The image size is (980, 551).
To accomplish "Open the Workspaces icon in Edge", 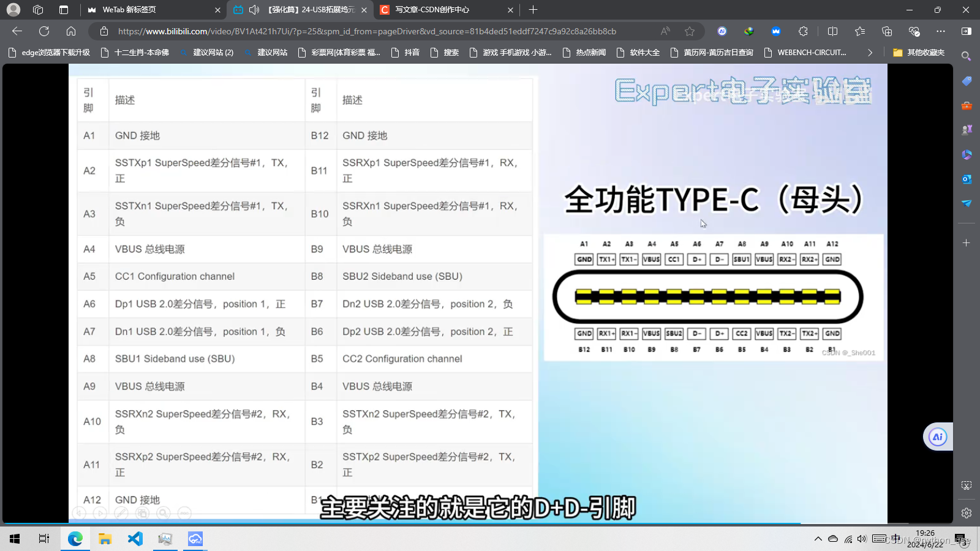I will [38, 10].
